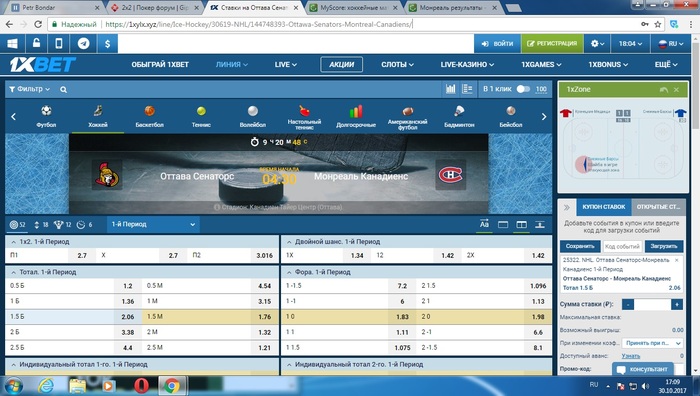Click the Код событий input field
This screenshot has height=396, width=700.
pos(622,246)
